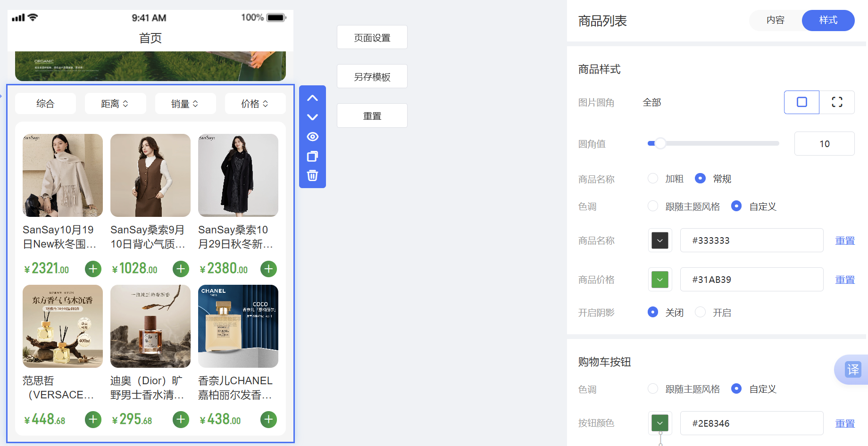
Task: Reset the product name color #333333
Action: click(845, 240)
